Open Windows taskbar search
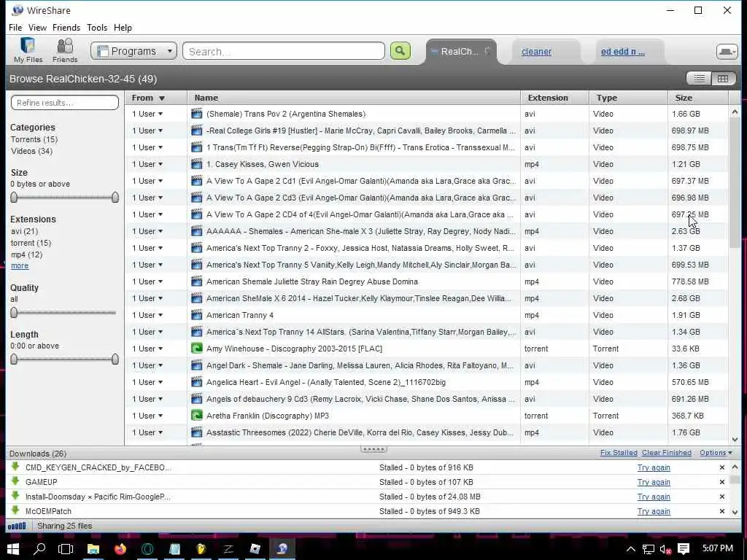The height and width of the screenshot is (560, 747). tap(39, 548)
